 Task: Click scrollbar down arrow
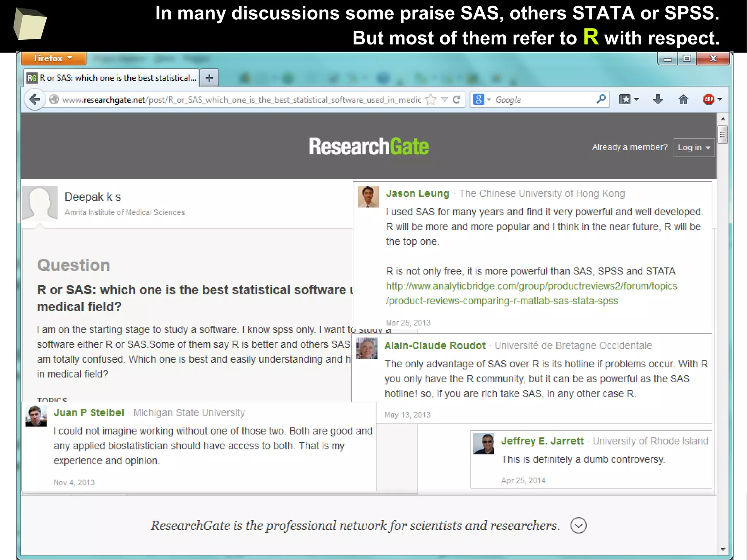723,549
